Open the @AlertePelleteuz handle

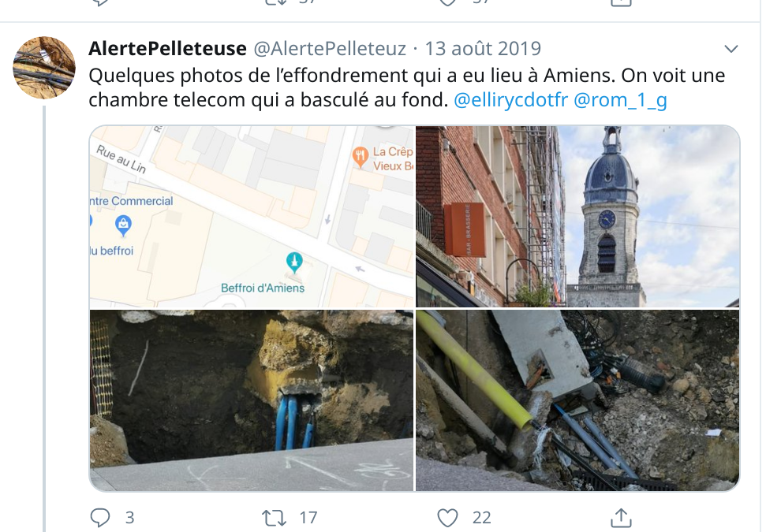pyautogui.click(x=330, y=49)
